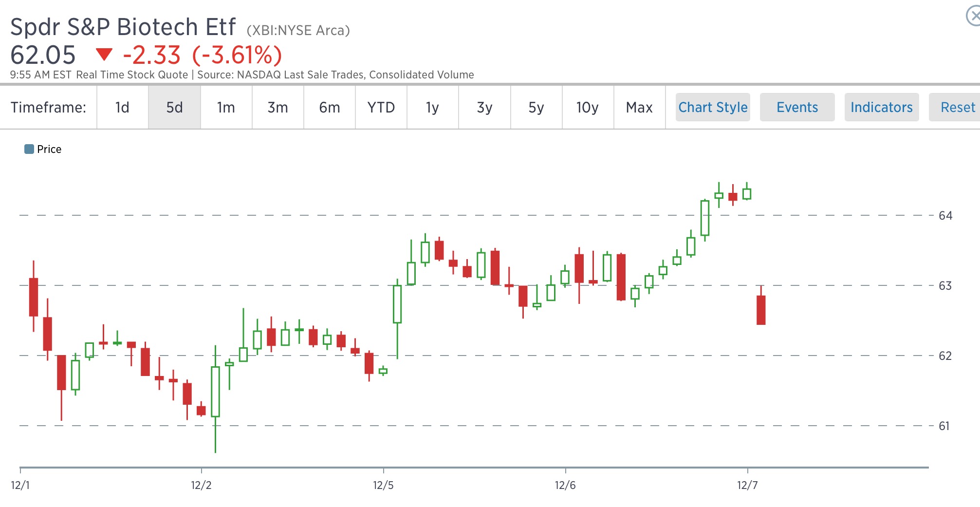
Task: View the 3y timeframe
Action: [x=484, y=107]
